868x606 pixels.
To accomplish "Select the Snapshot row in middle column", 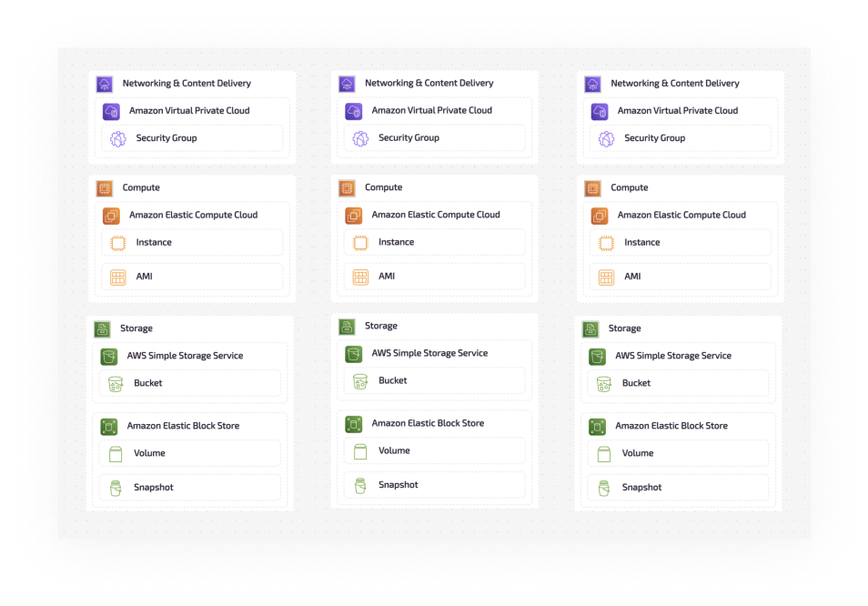I will [435, 485].
